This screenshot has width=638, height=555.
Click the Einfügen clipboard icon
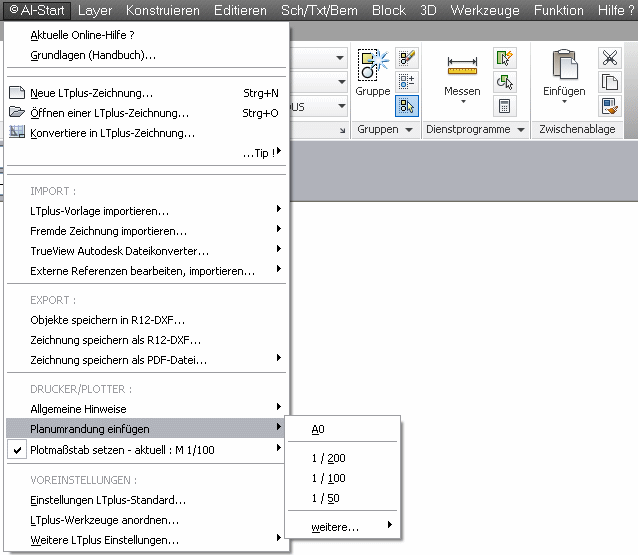565,64
